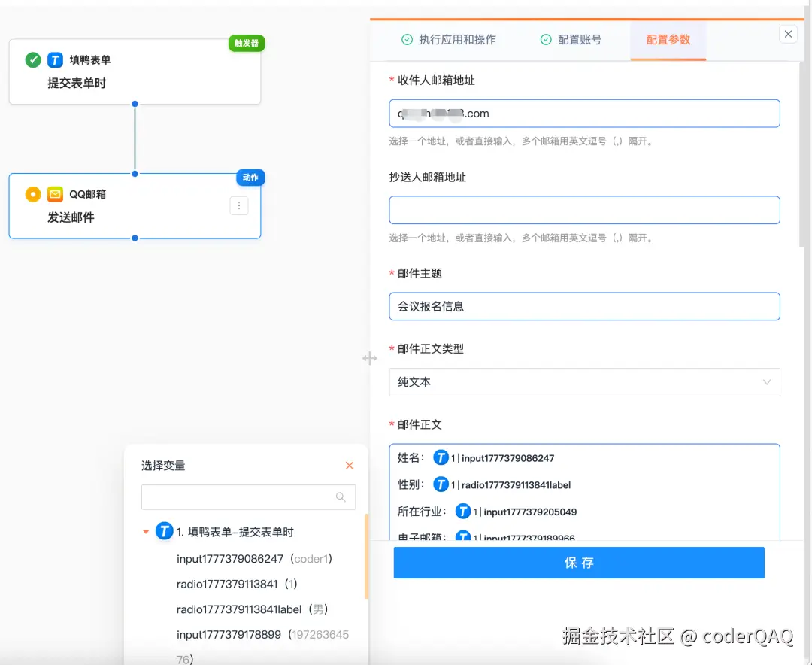Viewport: 812px width, 665px height.
Task: Switch to 配置账号 tab
Action: 571,40
